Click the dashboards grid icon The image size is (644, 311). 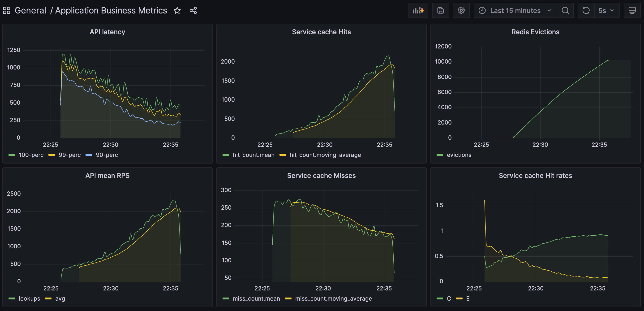[7, 10]
